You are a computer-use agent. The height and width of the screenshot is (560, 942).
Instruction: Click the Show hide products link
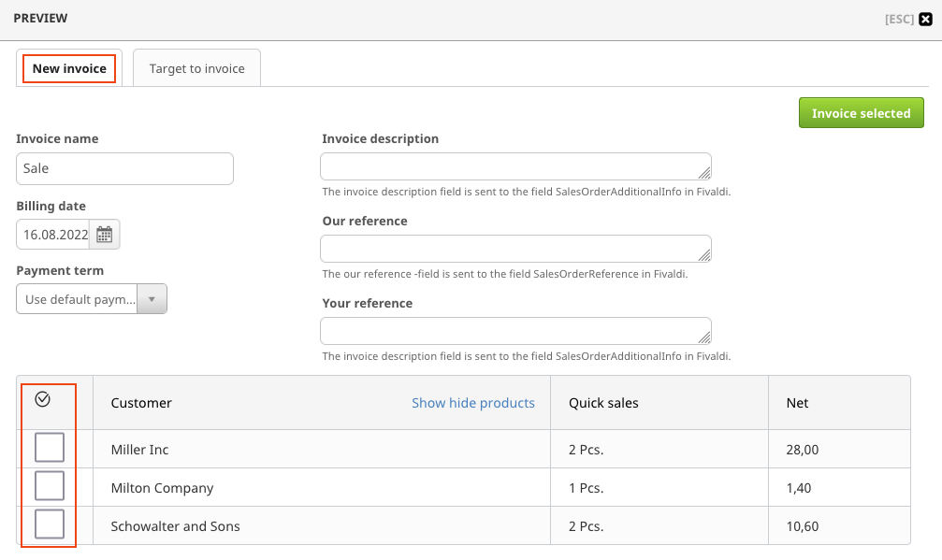point(473,403)
